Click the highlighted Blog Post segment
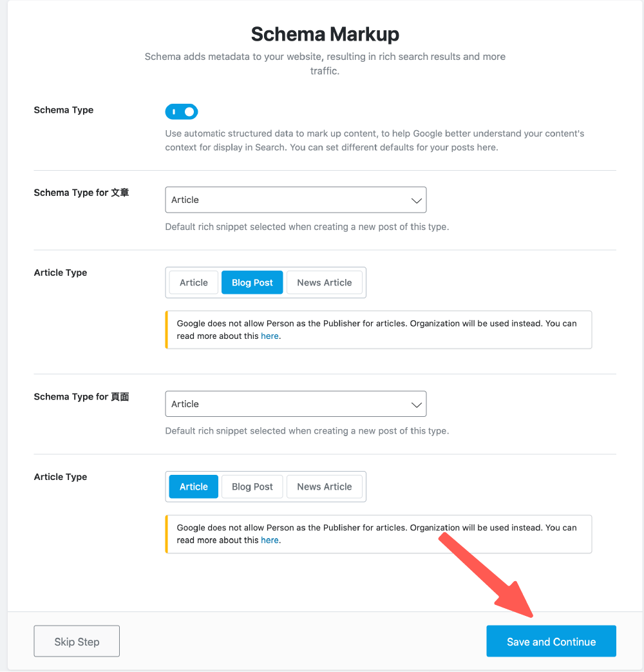Image resolution: width=644 pixels, height=672 pixels. pos(252,282)
